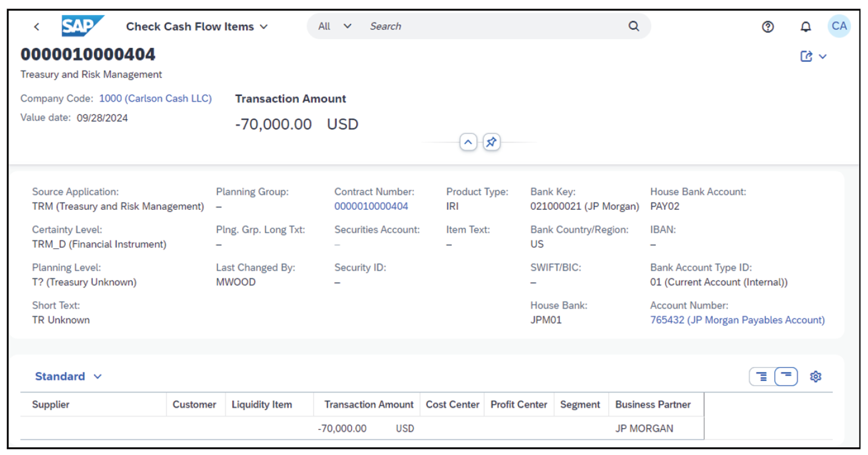868x455 pixels.
Task: Navigate back with the arrow icon
Action: pos(36,27)
